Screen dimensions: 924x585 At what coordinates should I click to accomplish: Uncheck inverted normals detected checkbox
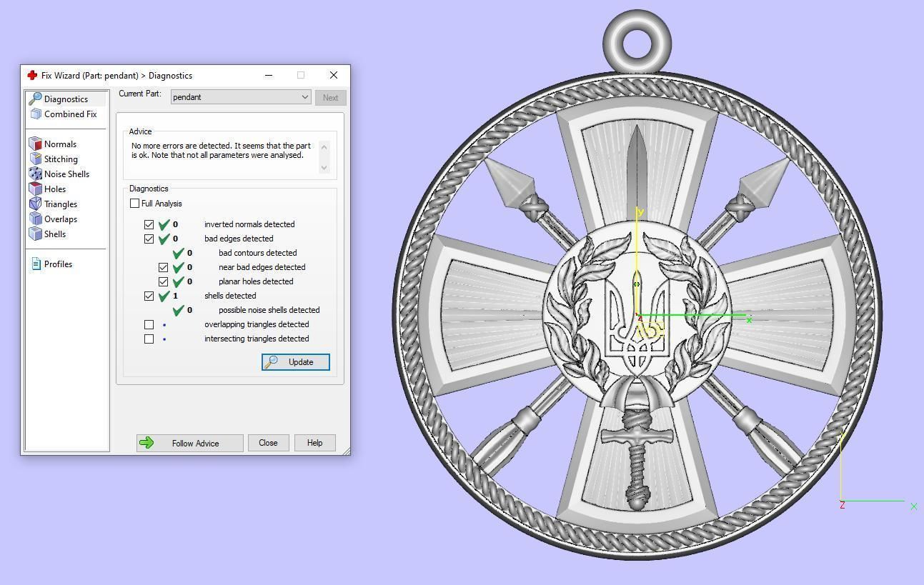(x=149, y=224)
